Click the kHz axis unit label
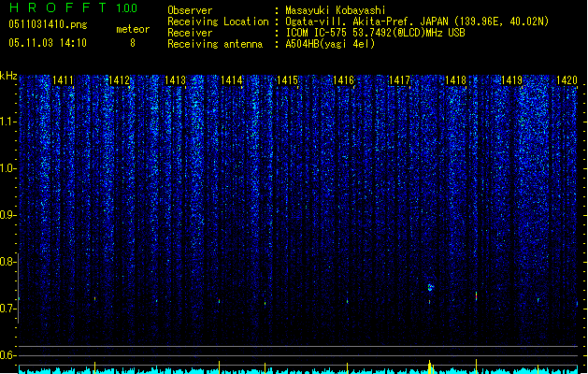Screen dimensions: 588x374 coord(8,76)
